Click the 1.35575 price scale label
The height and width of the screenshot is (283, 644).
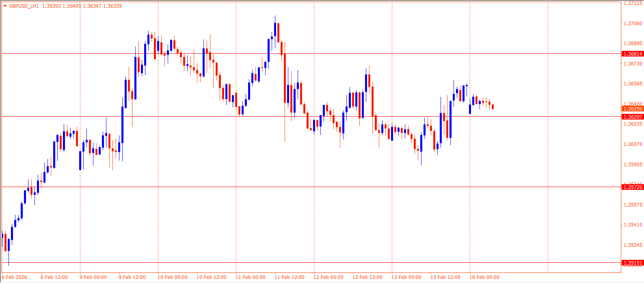click(x=633, y=205)
